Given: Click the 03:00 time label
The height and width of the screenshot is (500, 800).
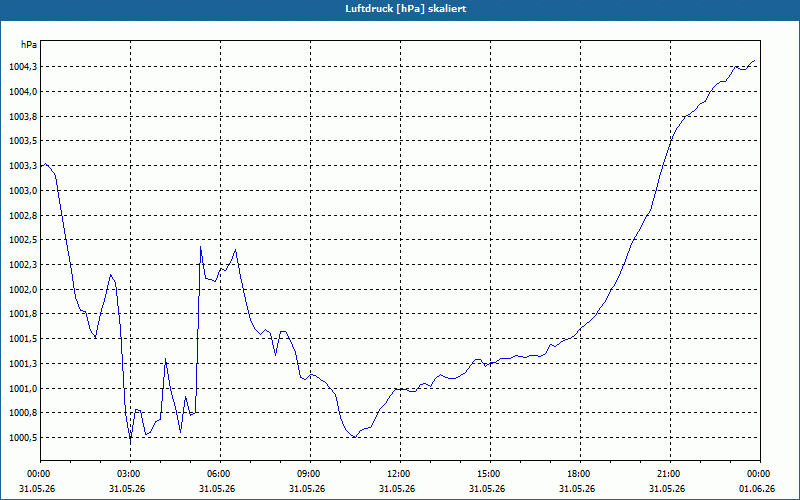Looking at the screenshot, I should point(131,474).
